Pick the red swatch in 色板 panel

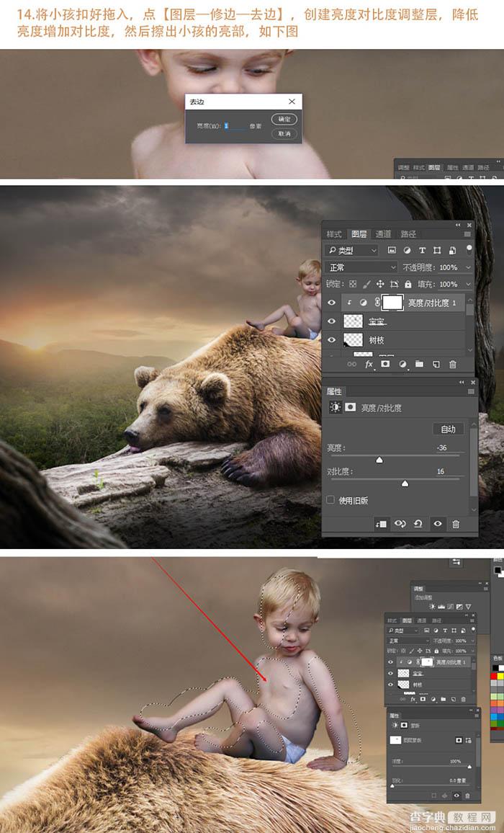tap(495, 677)
